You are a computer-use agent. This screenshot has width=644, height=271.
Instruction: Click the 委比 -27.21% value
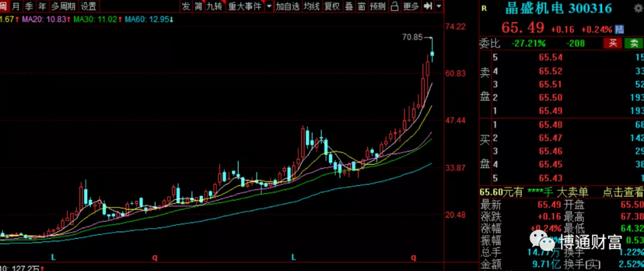(528, 43)
